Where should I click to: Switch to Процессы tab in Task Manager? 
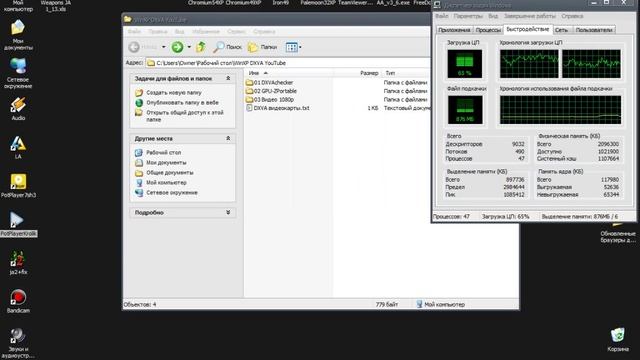(x=488, y=30)
